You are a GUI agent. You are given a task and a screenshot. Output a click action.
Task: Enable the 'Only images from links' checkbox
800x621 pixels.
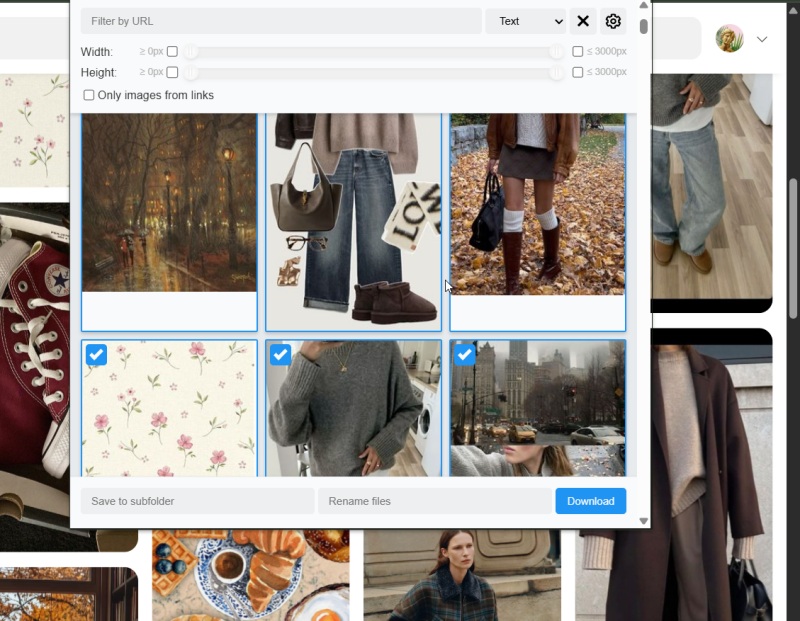point(88,94)
